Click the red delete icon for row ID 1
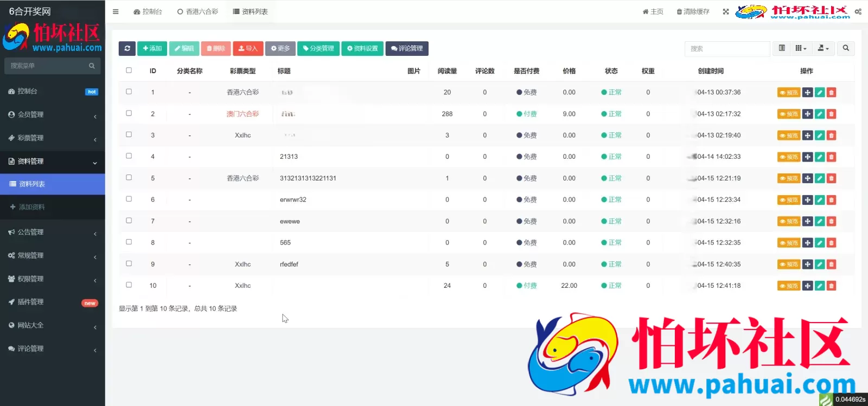 click(831, 93)
